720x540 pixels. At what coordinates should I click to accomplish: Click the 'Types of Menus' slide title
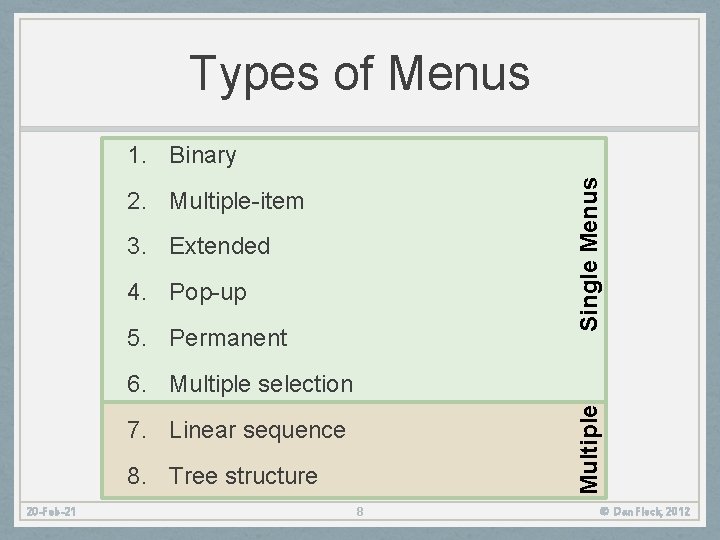click(x=359, y=72)
